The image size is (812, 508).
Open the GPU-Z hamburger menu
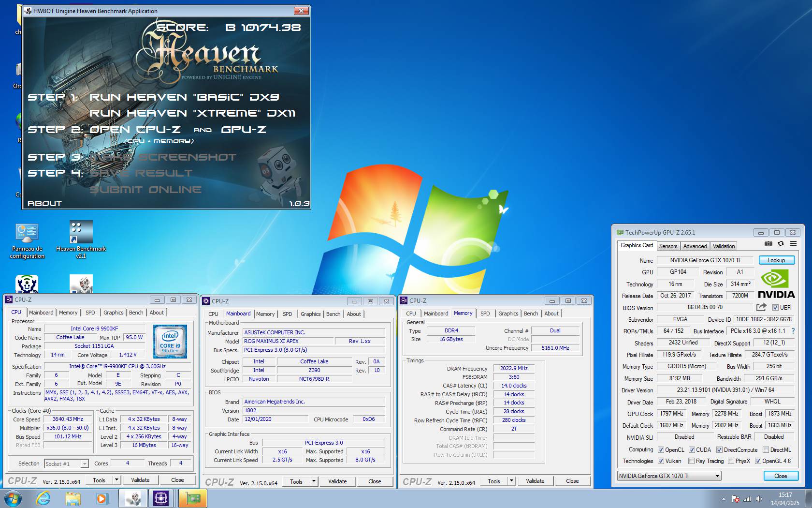[793, 243]
